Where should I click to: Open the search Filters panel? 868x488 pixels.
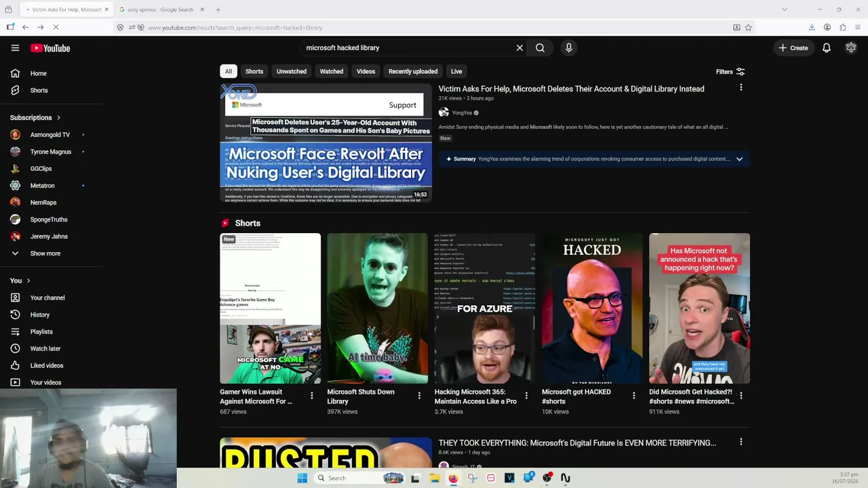click(730, 72)
